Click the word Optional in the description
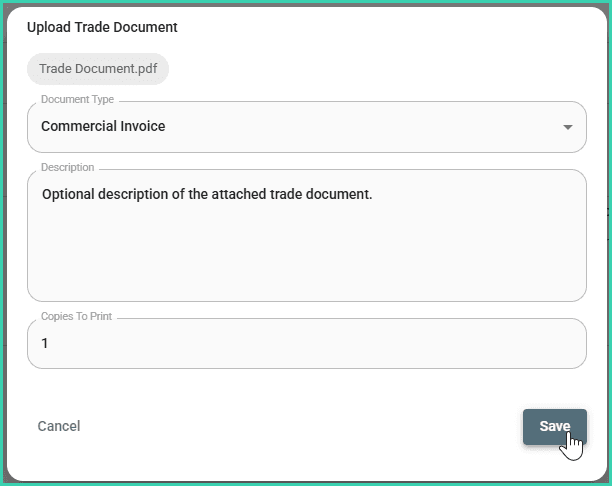 [x=70, y=194]
